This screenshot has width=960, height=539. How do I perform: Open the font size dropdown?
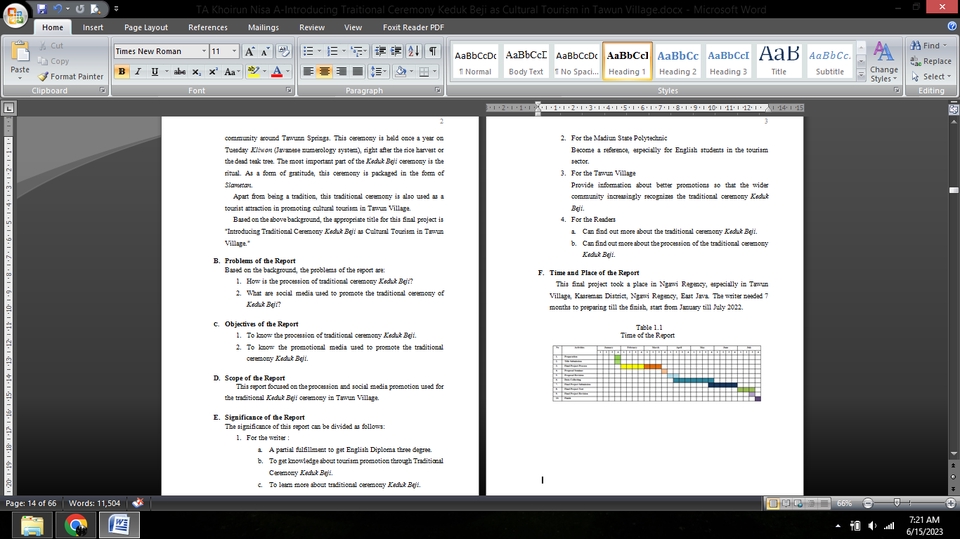(x=234, y=51)
